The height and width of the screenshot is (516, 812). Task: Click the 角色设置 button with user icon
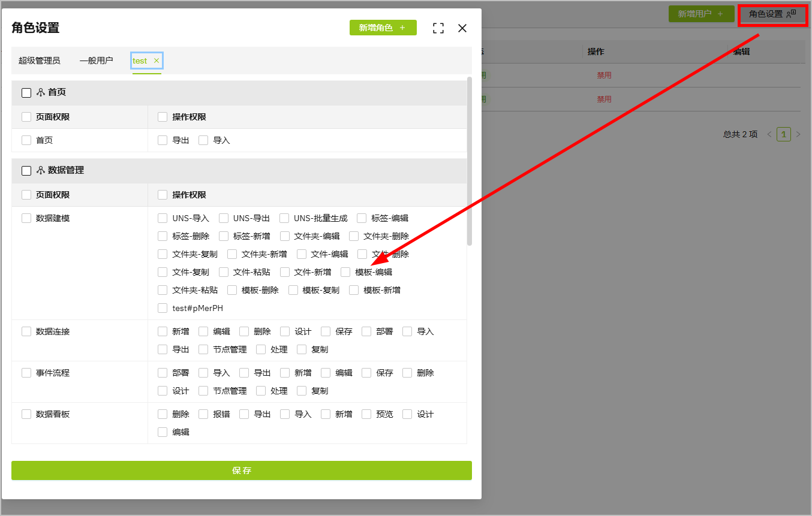pos(772,14)
